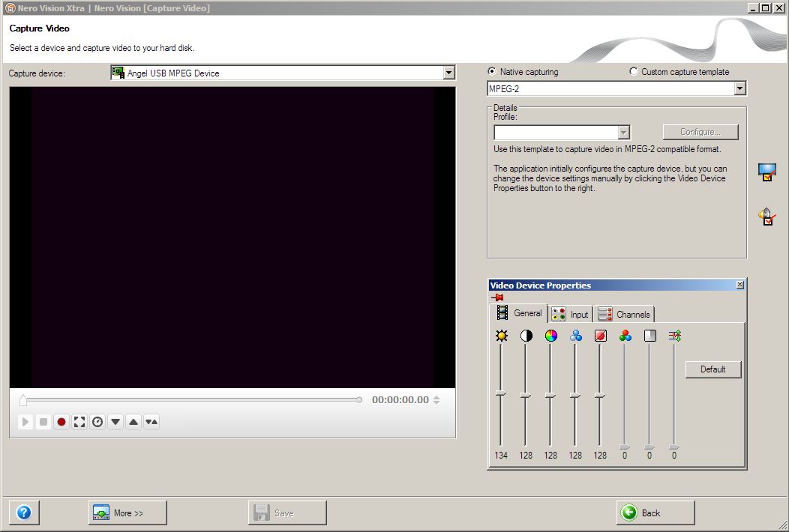Click the More >> button
789x532 pixels.
click(127, 513)
